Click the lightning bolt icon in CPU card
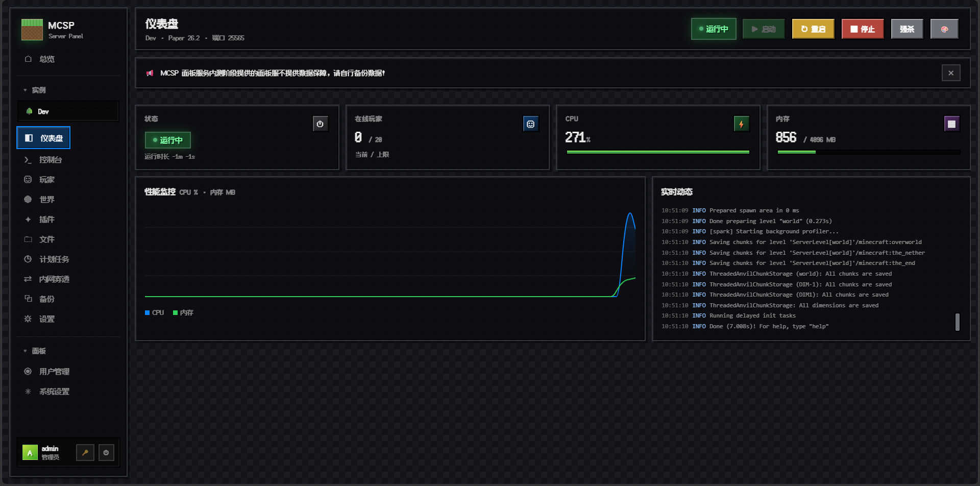This screenshot has width=980, height=486. (741, 124)
